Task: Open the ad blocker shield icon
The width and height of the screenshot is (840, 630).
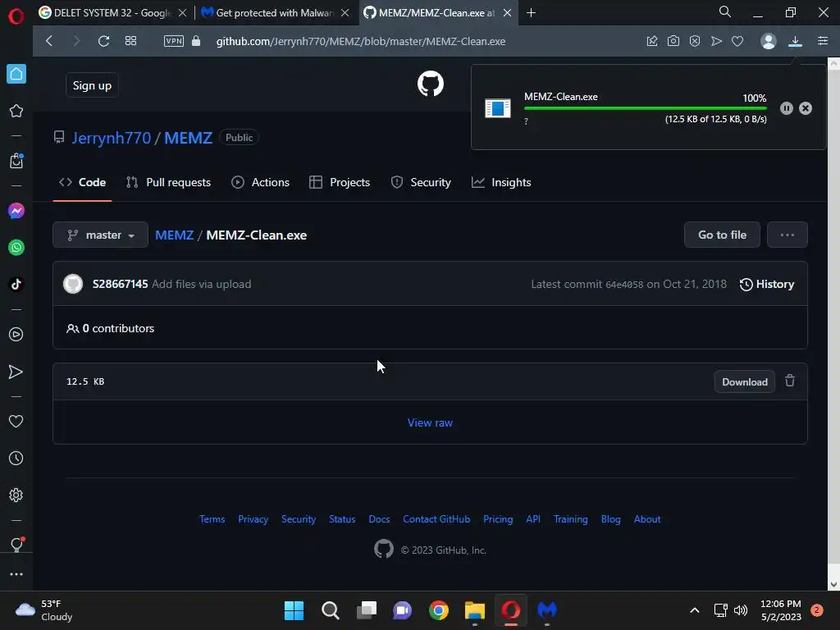Action: 695,41
